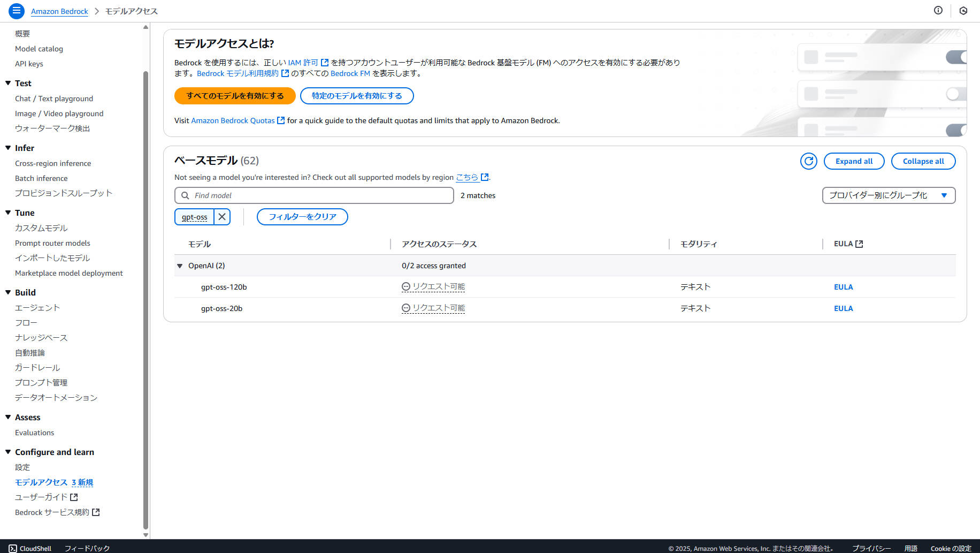Collapse the Build sidebar section

[8, 292]
